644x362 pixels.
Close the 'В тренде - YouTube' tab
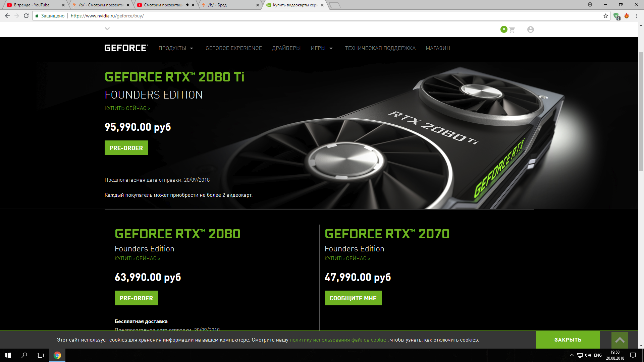63,5
